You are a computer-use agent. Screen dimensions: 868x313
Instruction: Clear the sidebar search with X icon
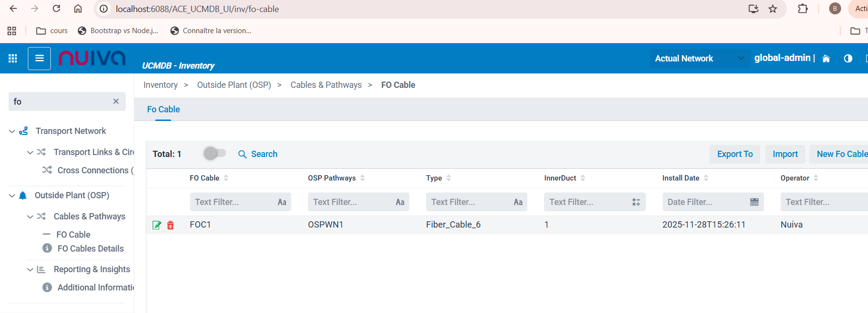pos(116,101)
